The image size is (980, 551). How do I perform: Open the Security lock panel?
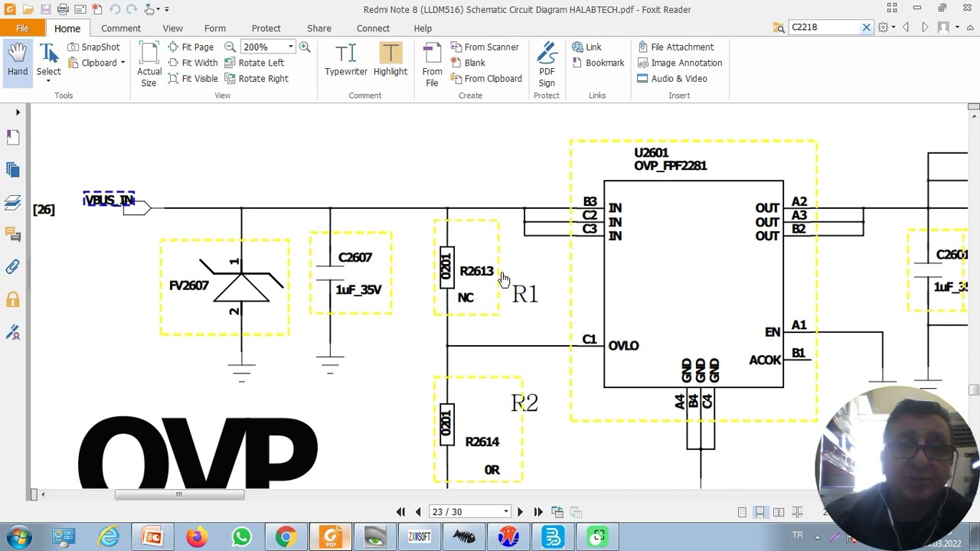tap(12, 299)
